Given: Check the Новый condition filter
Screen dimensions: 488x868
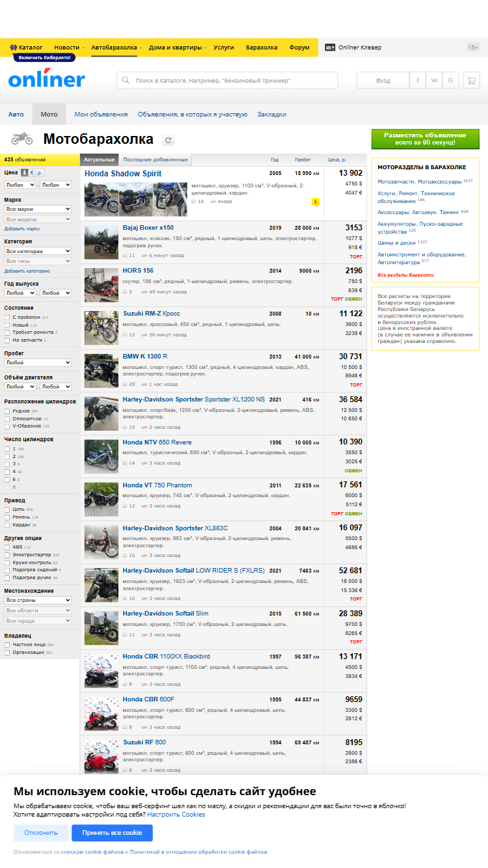Looking at the screenshot, I should coord(7,325).
